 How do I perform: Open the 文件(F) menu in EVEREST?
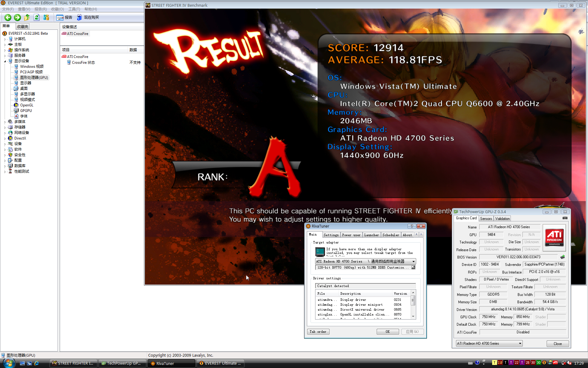tap(8, 9)
